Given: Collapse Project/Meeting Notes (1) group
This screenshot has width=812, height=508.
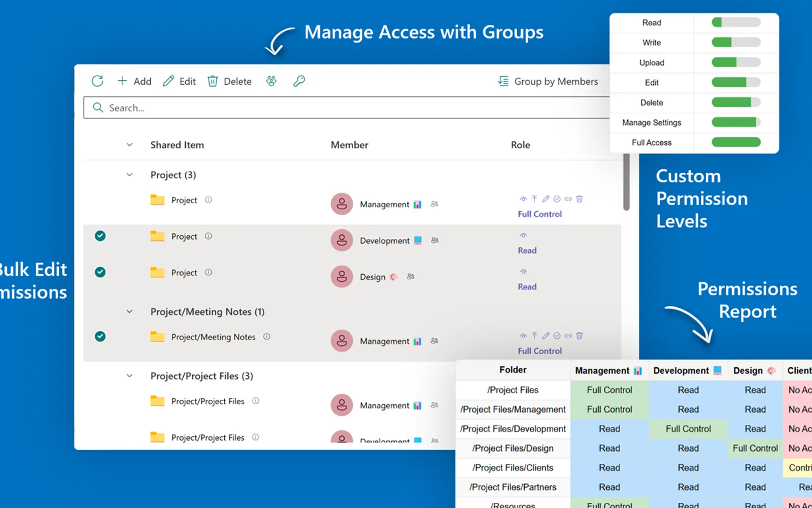Looking at the screenshot, I should pyautogui.click(x=129, y=311).
